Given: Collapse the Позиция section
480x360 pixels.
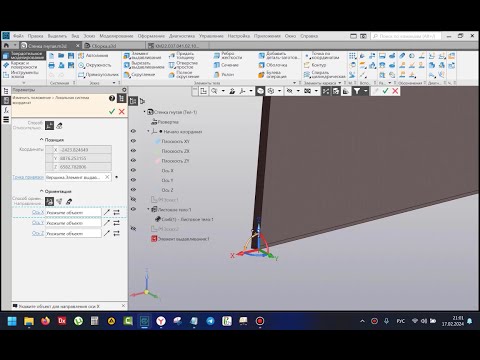Looking at the screenshot, I should click(42, 140).
